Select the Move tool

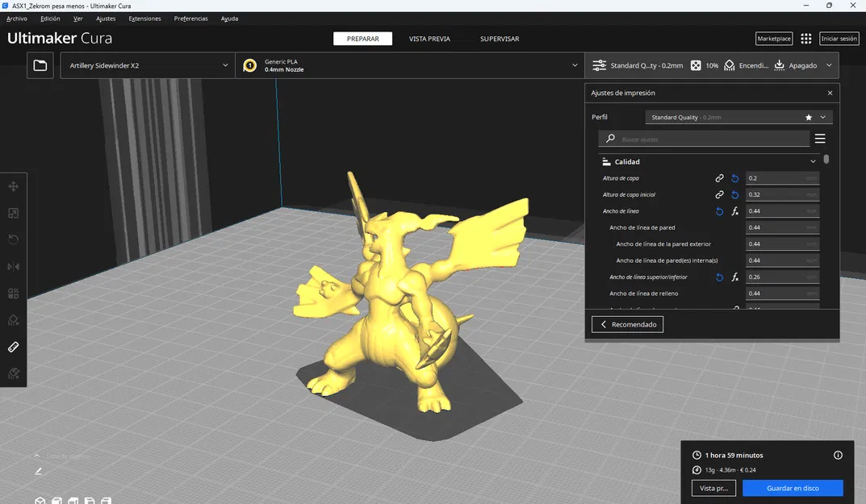point(13,185)
